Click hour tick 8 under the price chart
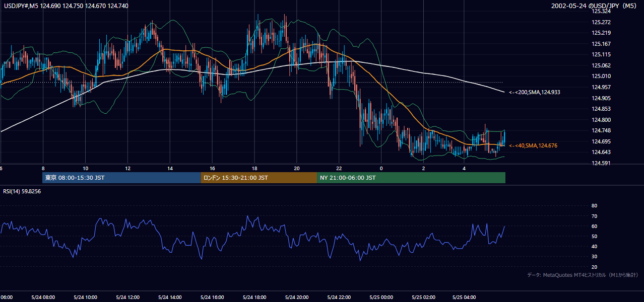 click(43, 168)
